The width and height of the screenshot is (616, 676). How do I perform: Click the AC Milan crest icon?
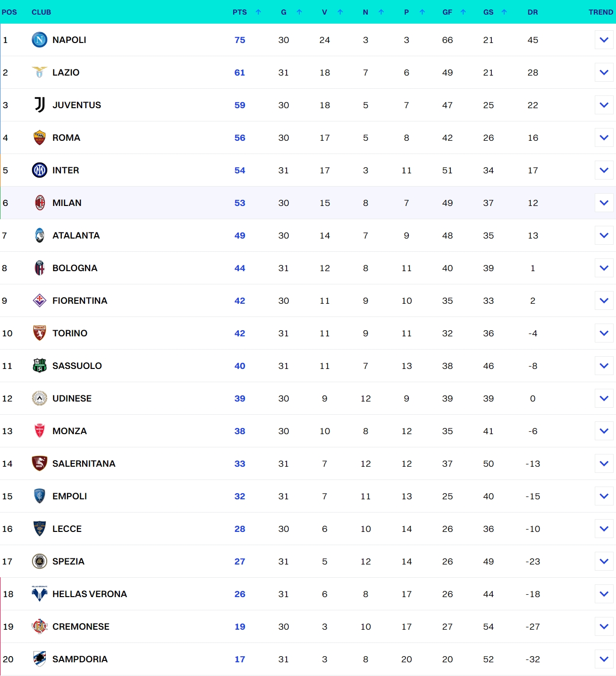(40, 203)
